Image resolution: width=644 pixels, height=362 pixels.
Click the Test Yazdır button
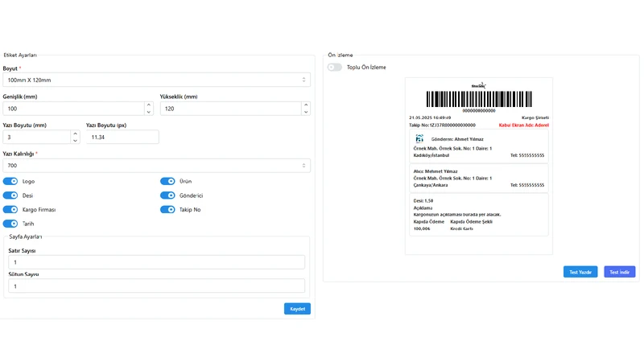580,272
